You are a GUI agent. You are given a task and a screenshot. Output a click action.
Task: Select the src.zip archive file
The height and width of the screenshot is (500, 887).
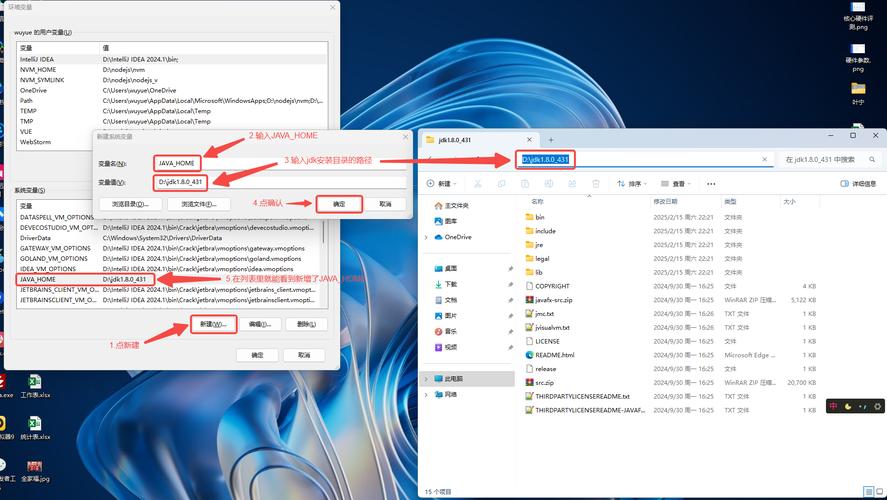[545, 382]
